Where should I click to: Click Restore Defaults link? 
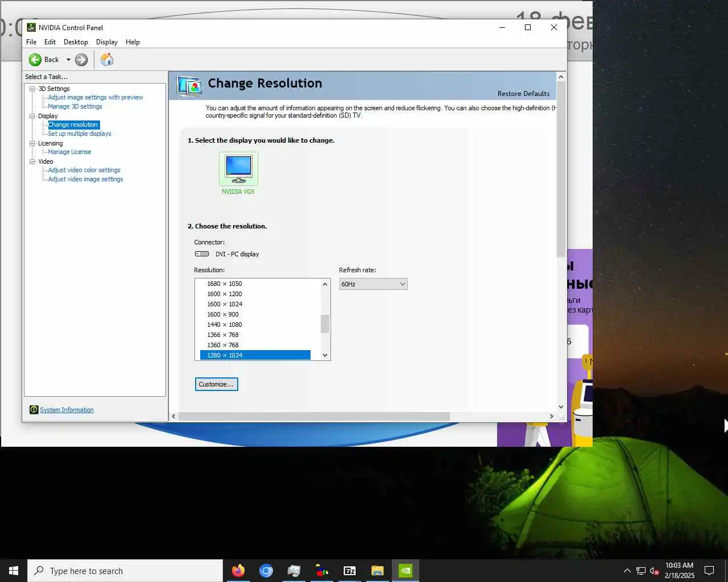click(523, 94)
